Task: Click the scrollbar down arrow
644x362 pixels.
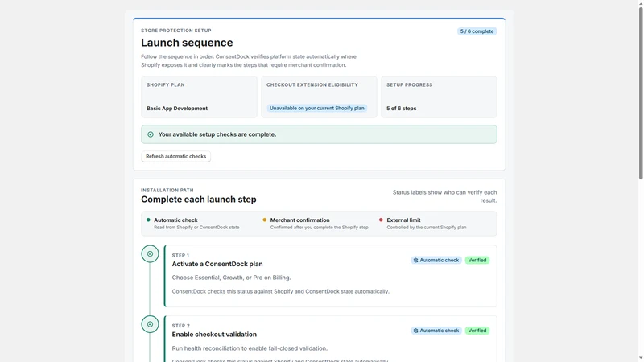Action: 641,359
